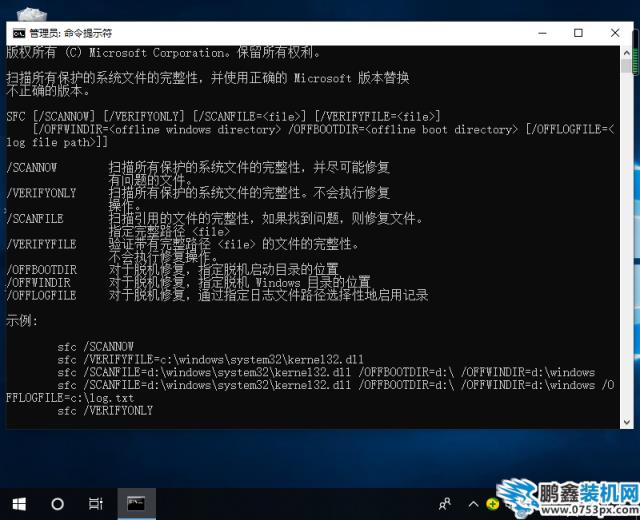
Task: Click Command Prompt taskbar button
Action: (136, 504)
